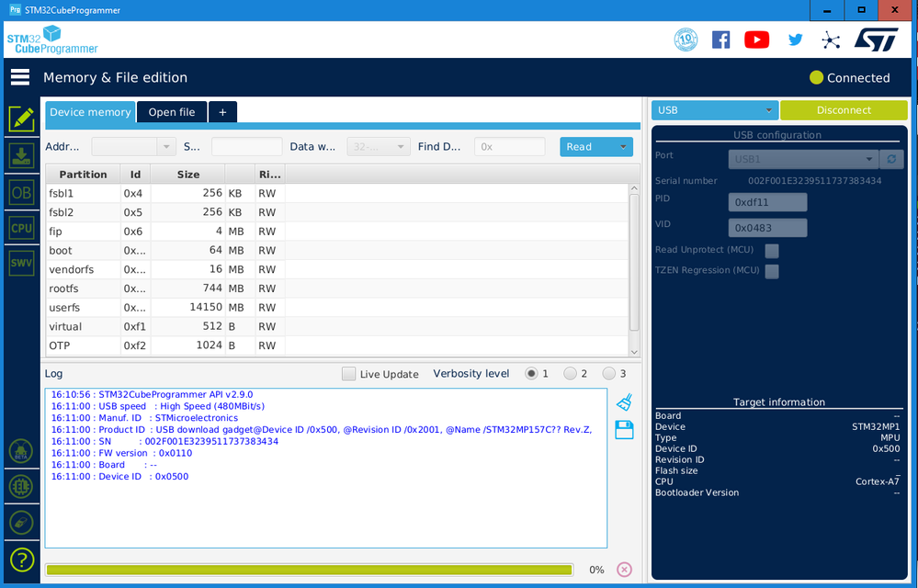This screenshot has height=588, width=918.
Task: Open the Port USB1 dropdown
Action: pos(803,159)
